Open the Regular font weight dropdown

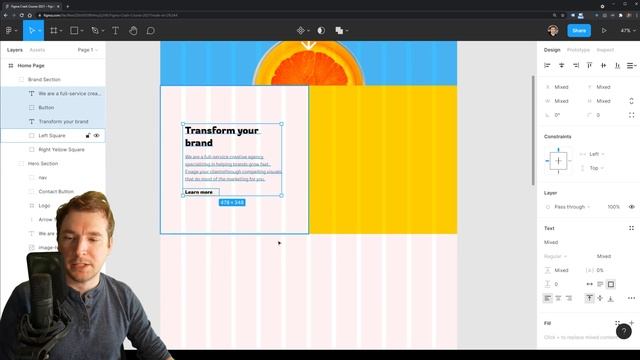point(556,256)
